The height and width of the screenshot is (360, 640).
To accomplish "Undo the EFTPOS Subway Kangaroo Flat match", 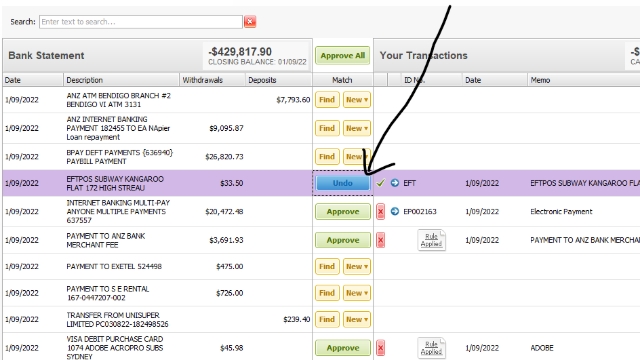I will 342,183.
